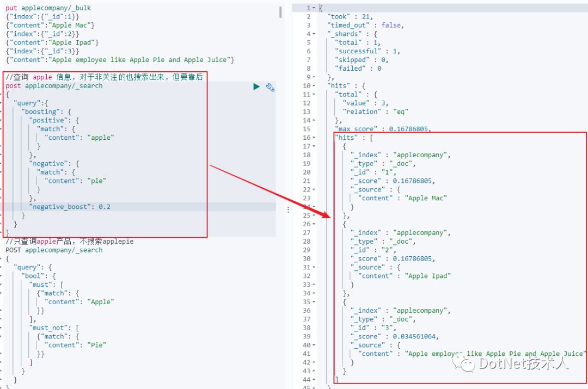This screenshot has width=588, height=389.
Task: Click "_score" : 0.034561064 in the response
Action: coord(395,337)
